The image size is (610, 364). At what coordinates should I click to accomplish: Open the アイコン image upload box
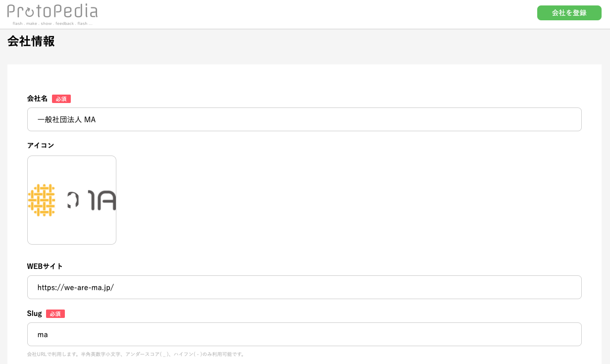tap(72, 200)
